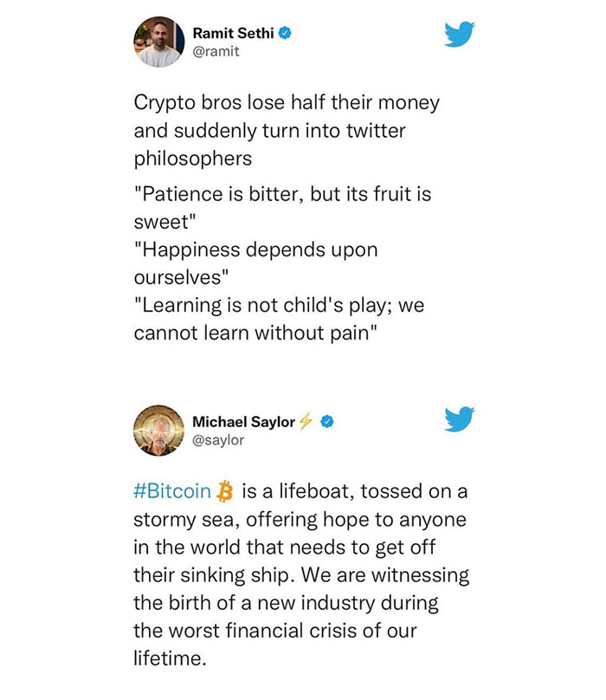Open the @saylor handle
The height and width of the screenshot is (700, 606).
point(218,440)
